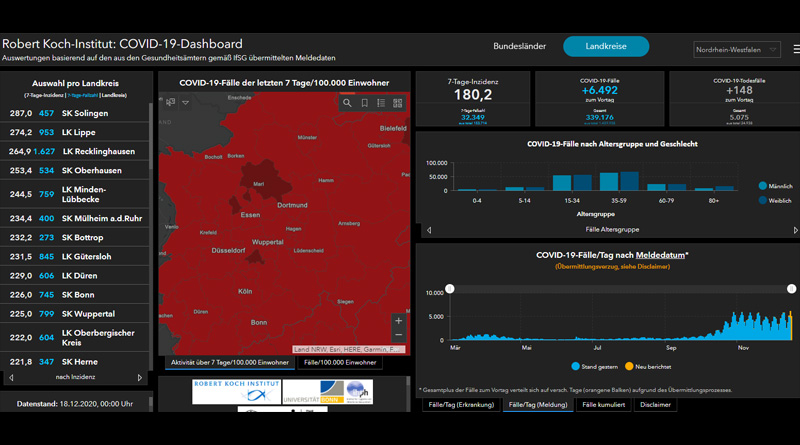Select LK Minden-Lübbecke row
800x445 pixels.
(x=74, y=194)
